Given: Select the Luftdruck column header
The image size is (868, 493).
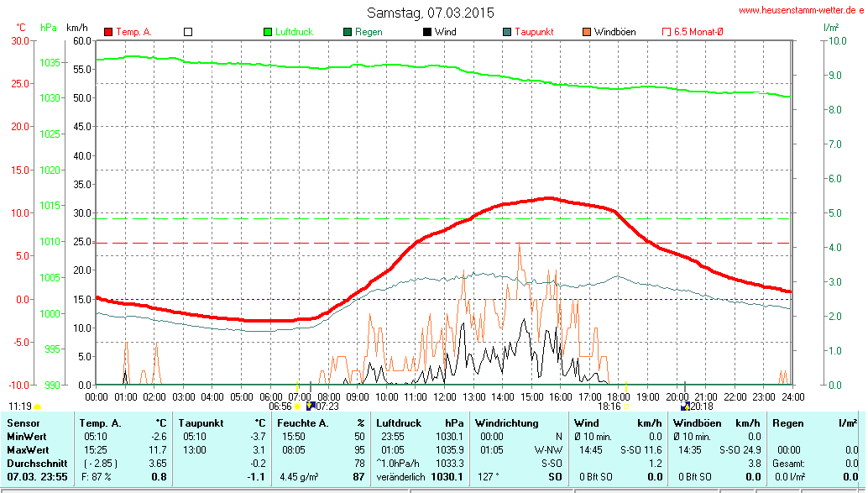Looking at the screenshot, I should pyautogui.click(x=398, y=423).
